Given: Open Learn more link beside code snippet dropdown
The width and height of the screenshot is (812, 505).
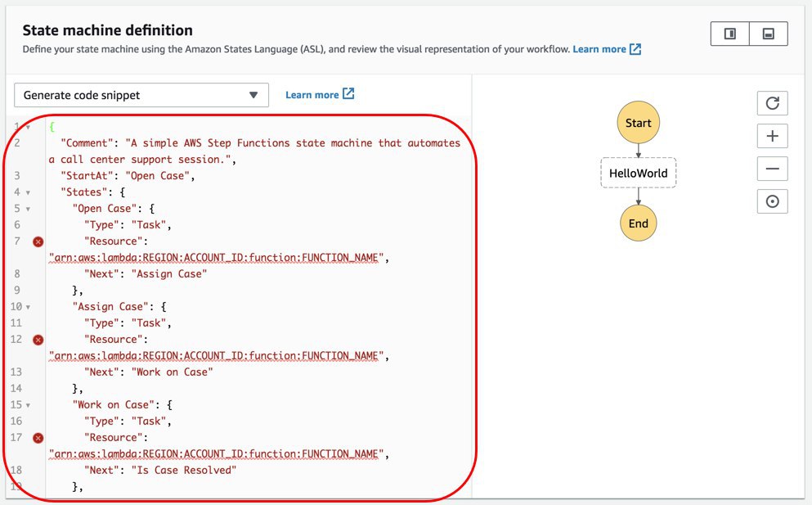Looking at the screenshot, I should [x=312, y=95].
